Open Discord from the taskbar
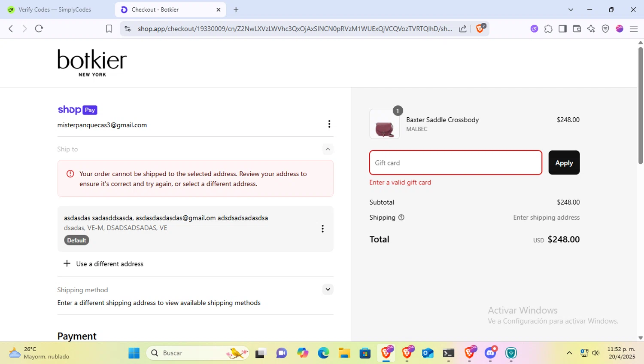644x364 pixels. point(490,353)
